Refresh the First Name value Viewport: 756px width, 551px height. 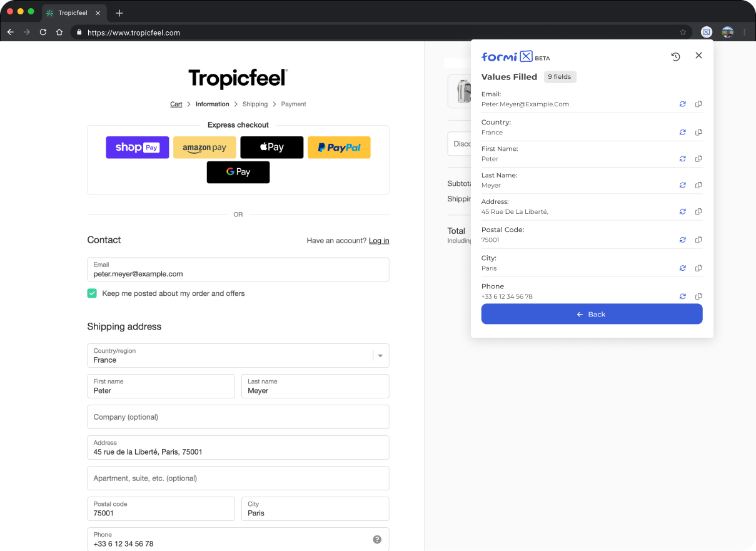[683, 159]
